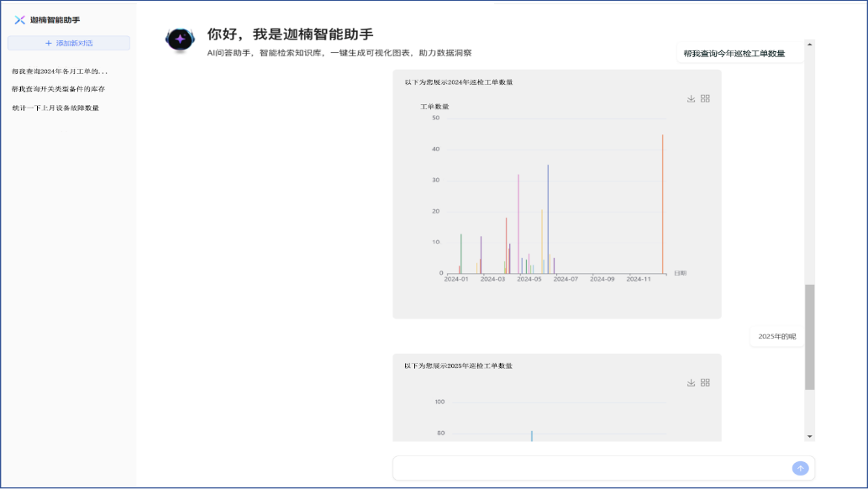Open conversation 统计一下上月设备故障数量
The image size is (868, 489).
tap(55, 108)
